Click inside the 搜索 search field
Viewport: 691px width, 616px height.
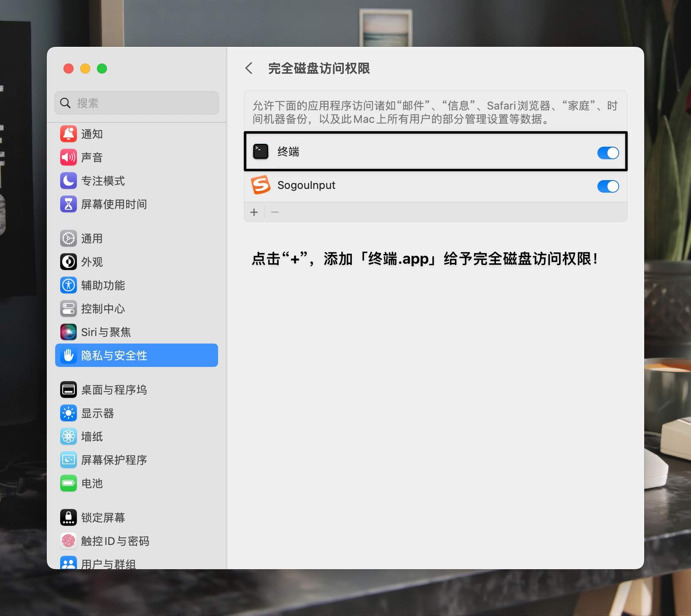[136, 103]
